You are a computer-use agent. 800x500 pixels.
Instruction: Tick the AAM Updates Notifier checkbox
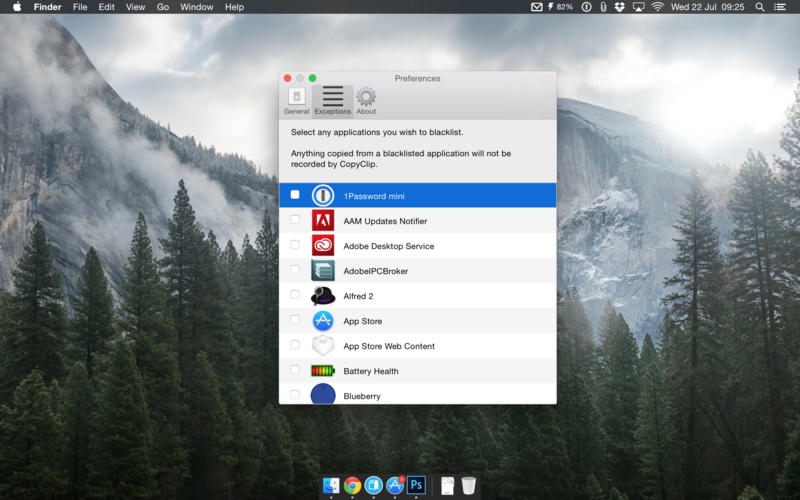click(295, 220)
